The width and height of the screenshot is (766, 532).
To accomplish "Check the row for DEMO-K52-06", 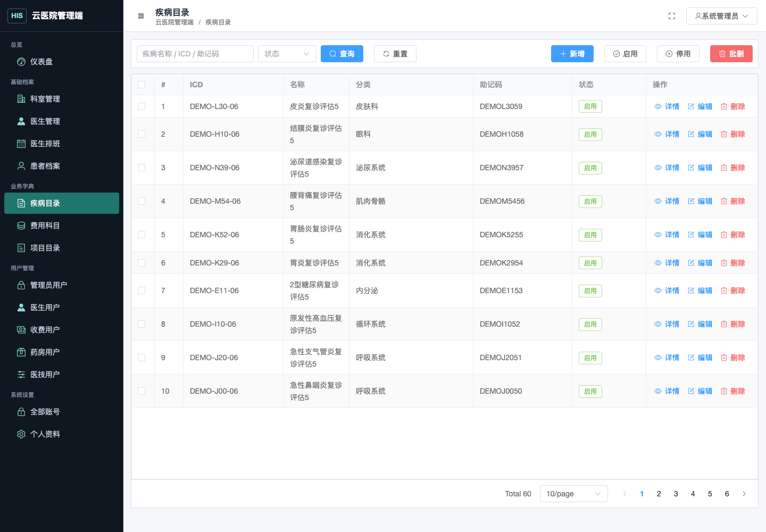I will coord(141,235).
